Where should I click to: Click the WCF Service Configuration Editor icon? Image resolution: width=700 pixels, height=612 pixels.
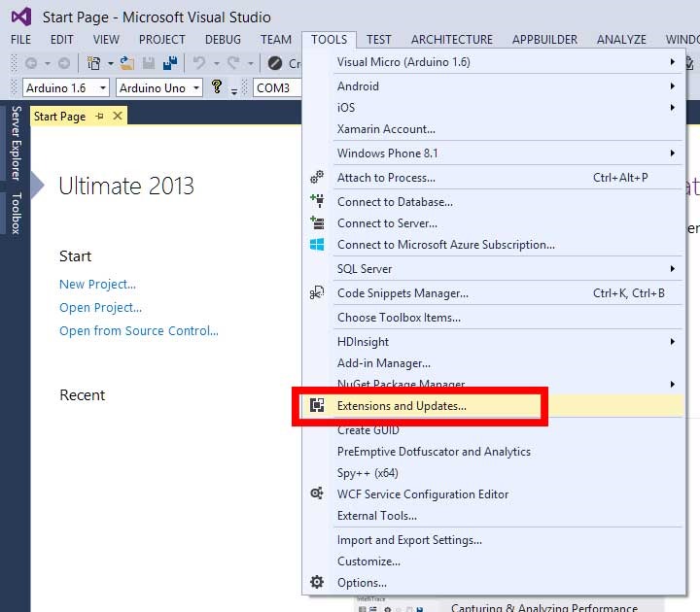(x=317, y=494)
